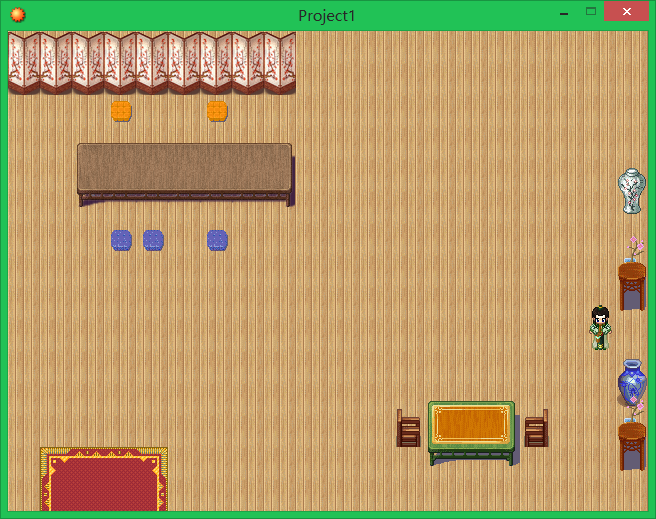Click the flower stand below the white vase
The image size is (656, 519).
click(632, 274)
